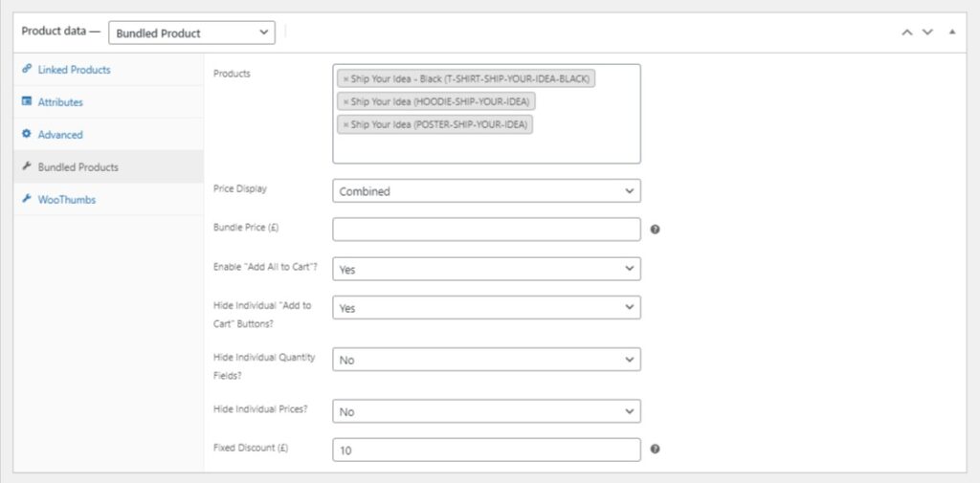The height and width of the screenshot is (483, 980).
Task: Click the Bundle Price (£) label
Action: pyautogui.click(x=246, y=228)
